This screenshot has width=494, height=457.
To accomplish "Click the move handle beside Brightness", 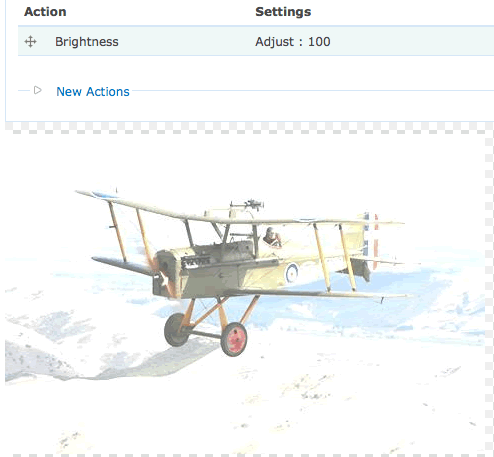I will tap(30, 42).
